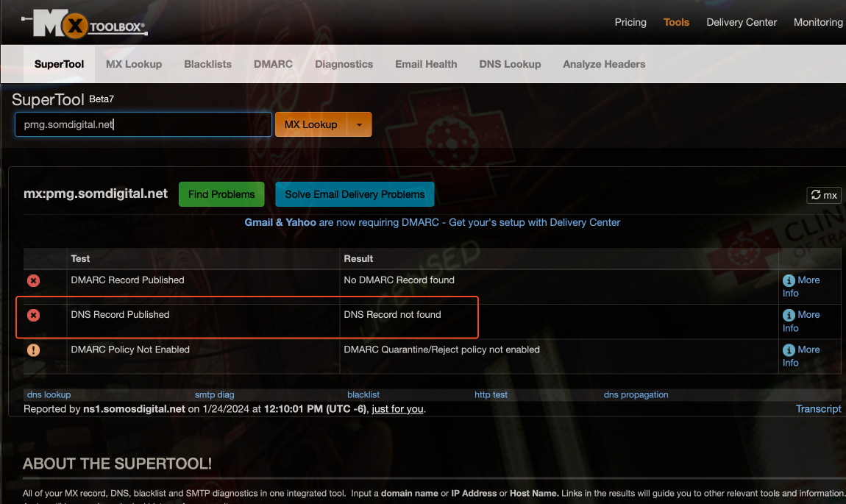This screenshot has width=846, height=504.
Task: Click the domain name input field
Action: (143, 124)
